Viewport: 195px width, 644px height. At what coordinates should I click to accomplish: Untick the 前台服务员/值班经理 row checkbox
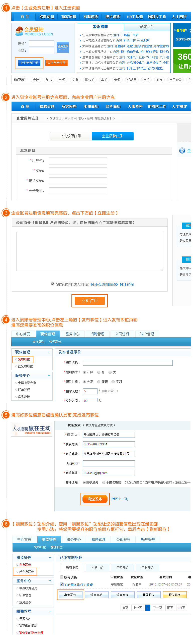[x=62, y=584]
